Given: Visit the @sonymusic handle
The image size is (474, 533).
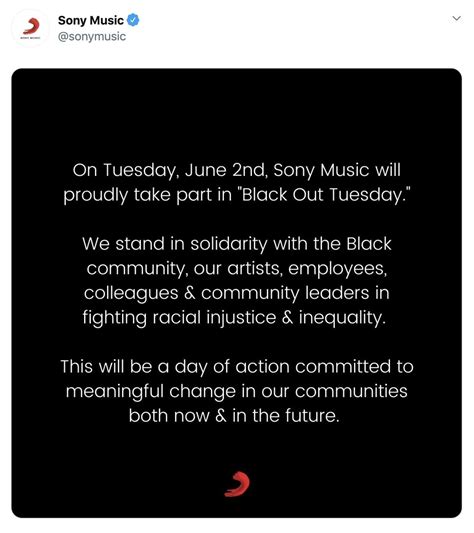Looking at the screenshot, I should tap(92, 36).
